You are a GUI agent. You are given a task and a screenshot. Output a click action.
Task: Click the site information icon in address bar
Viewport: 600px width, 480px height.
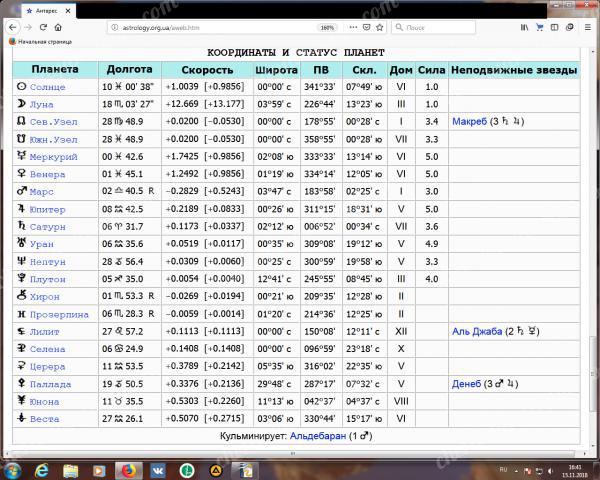[114, 28]
